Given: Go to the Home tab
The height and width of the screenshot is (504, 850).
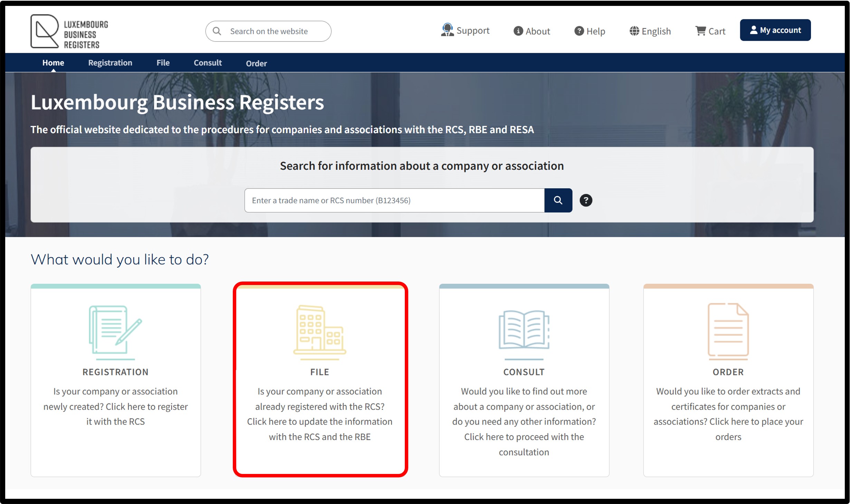Looking at the screenshot, I should pos(53,63).
